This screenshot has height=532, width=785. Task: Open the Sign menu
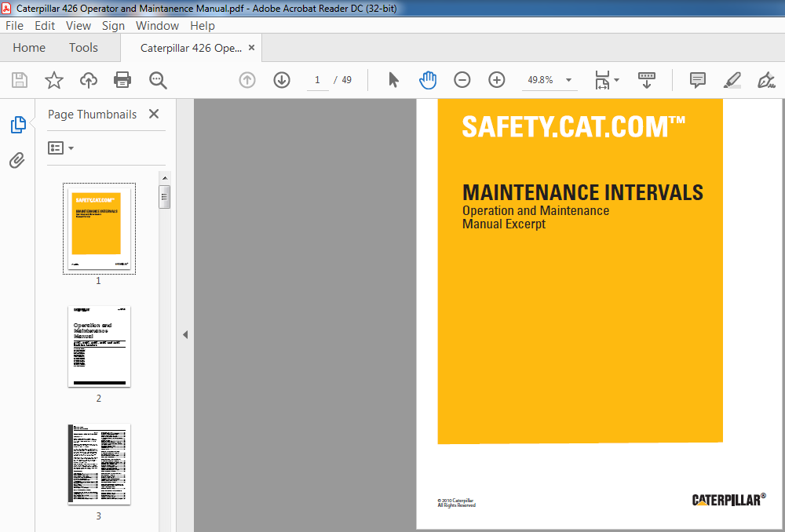tap(113, 26)
